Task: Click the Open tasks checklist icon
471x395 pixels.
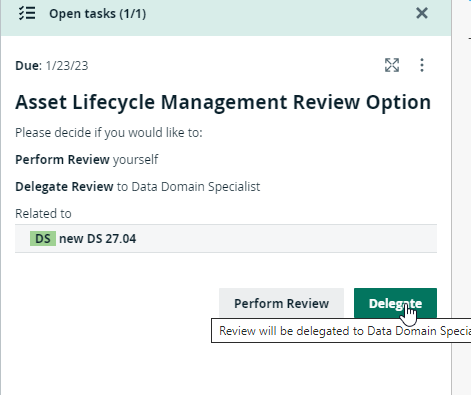Action: tap(27, 14)
